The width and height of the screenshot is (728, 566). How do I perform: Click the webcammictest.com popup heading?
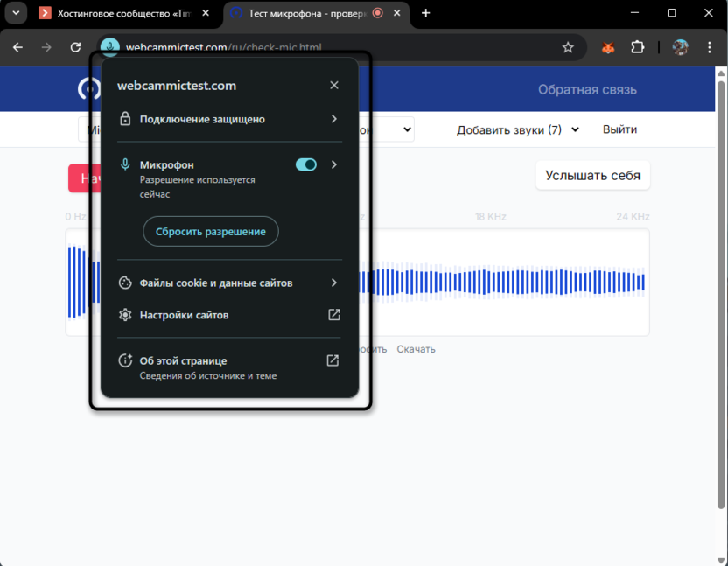click(x=177, y=86)
